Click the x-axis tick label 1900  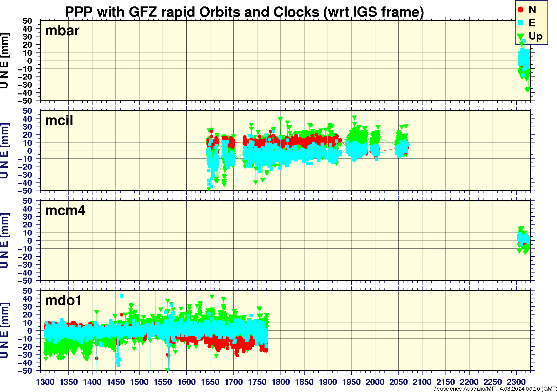[328, 382]
